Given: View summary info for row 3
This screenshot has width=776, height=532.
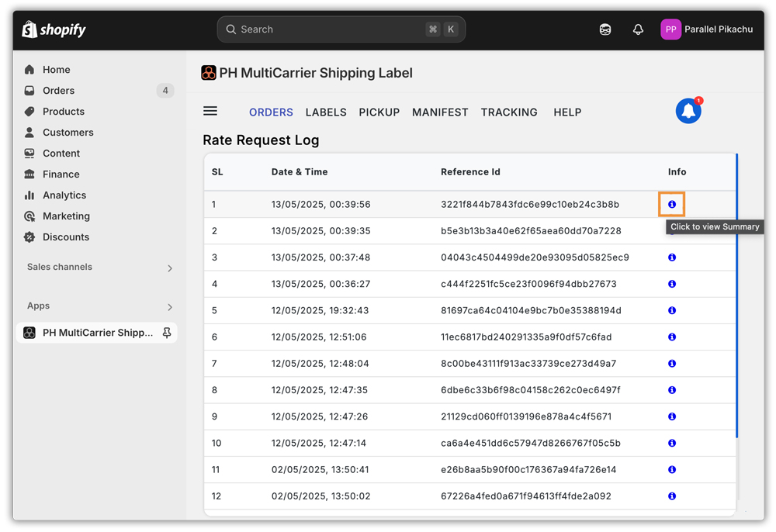Looking at the screenshot, I should [x=671, y=257].
